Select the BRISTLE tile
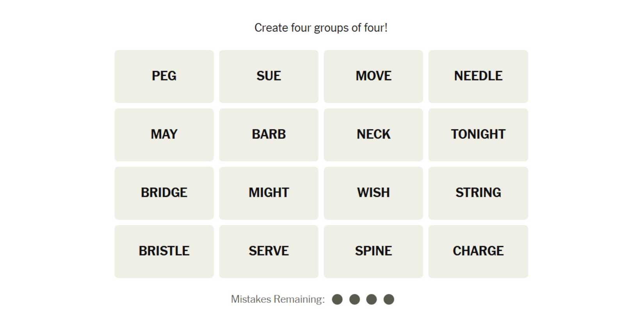 point(164,251)
